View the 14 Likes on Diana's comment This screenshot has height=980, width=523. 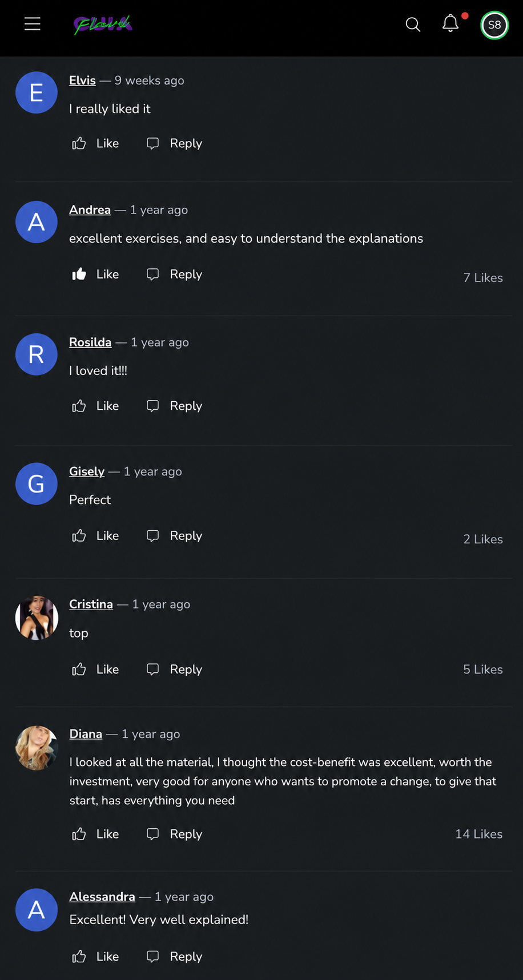point(478,834)
